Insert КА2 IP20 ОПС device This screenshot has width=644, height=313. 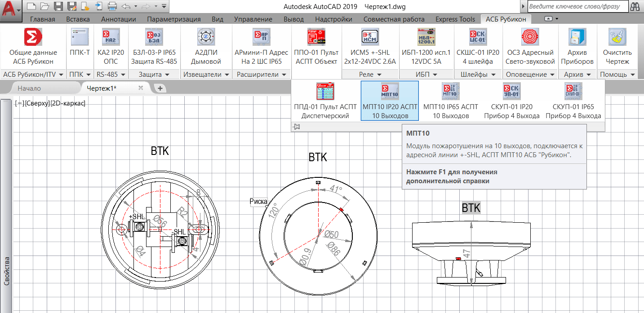coord(110,47)
